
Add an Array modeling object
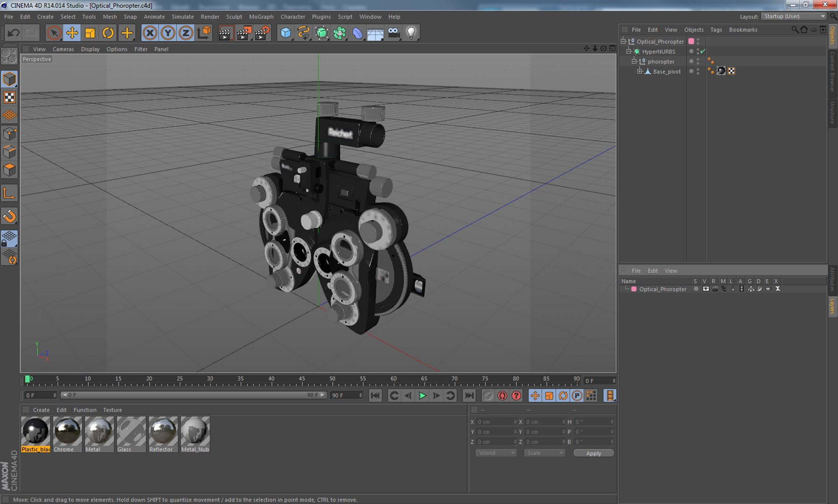point(340,33)
